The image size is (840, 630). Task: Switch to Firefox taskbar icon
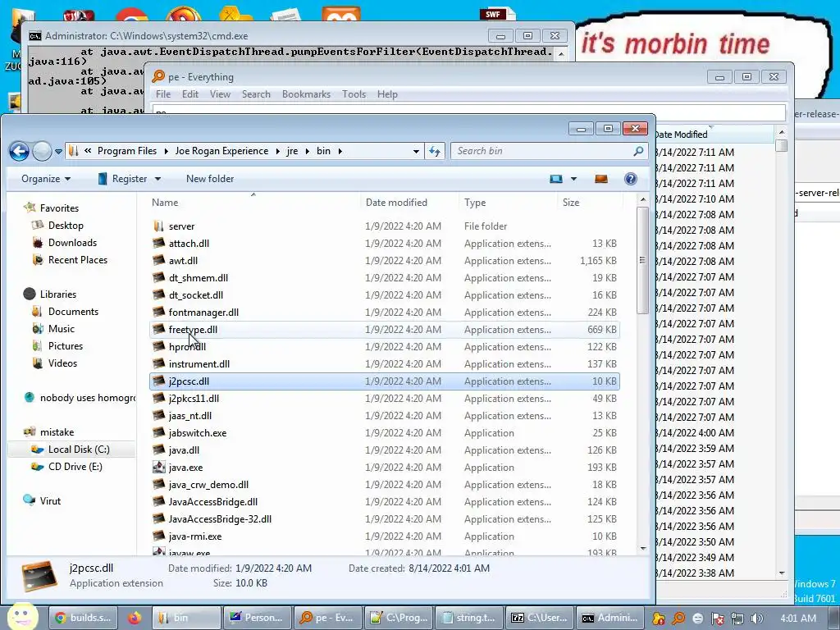tap(134, 618)
